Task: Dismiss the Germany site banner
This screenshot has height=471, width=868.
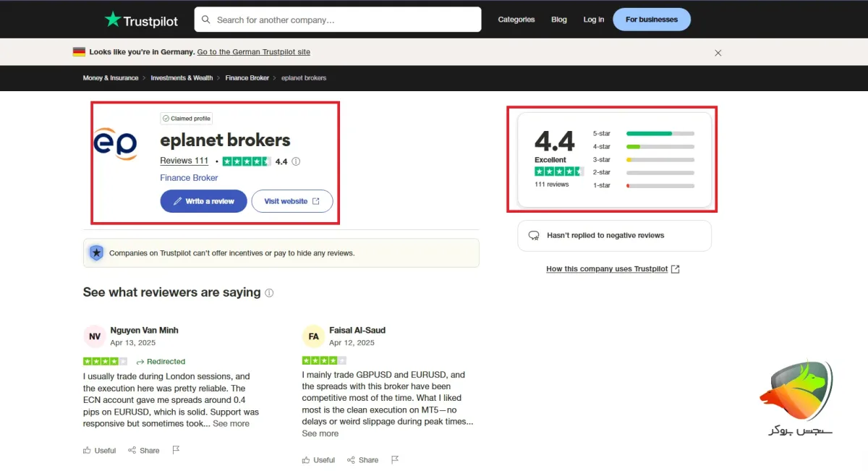Action: tap(718, 53)
